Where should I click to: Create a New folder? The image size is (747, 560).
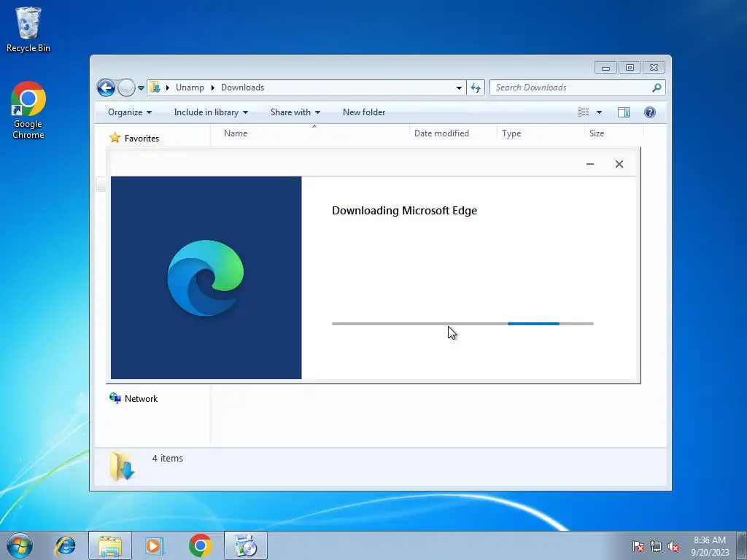click(364, 112)
